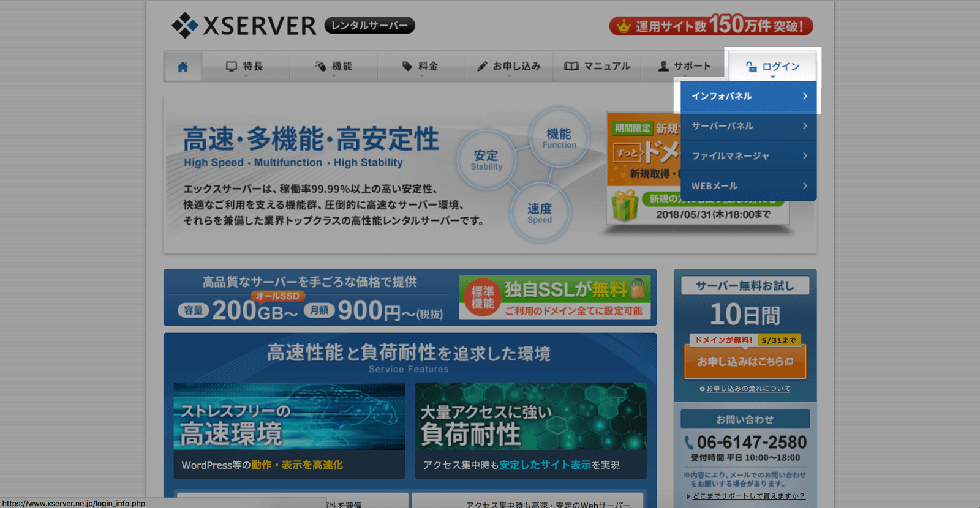Screen dimensions: 980x508
Task: Open the マニュアル manual page
Action: (597, 66)
